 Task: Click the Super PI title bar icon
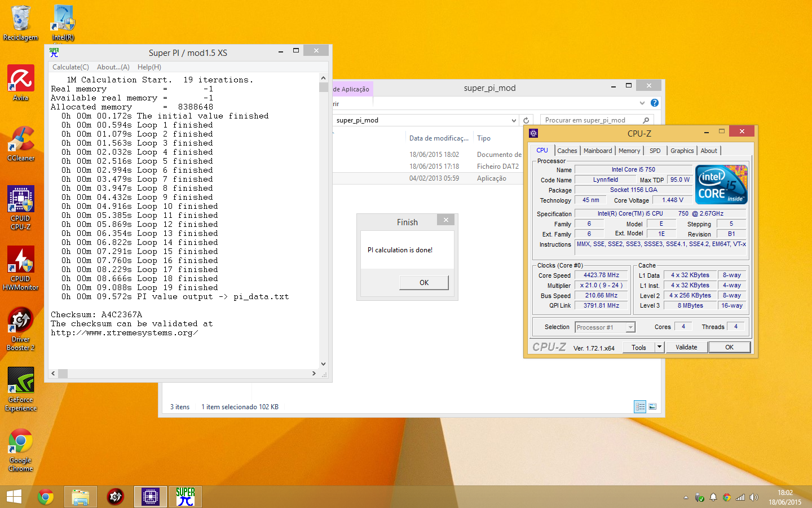(x=54, y=52)
